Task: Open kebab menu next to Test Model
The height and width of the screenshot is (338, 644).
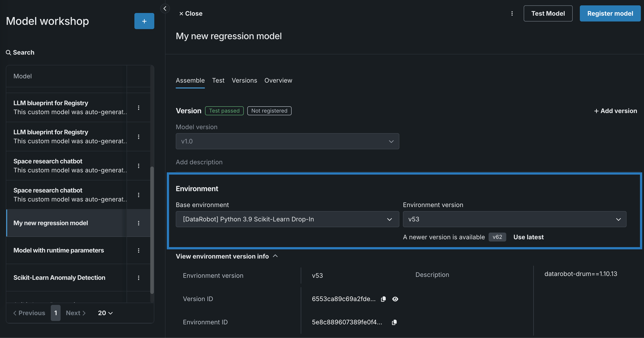Action: [x=512, y=13]
